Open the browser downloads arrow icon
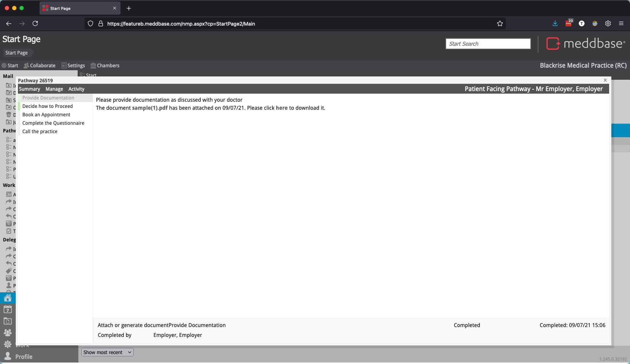The height and width of the screenshot is (364, 630). [555, 24]
